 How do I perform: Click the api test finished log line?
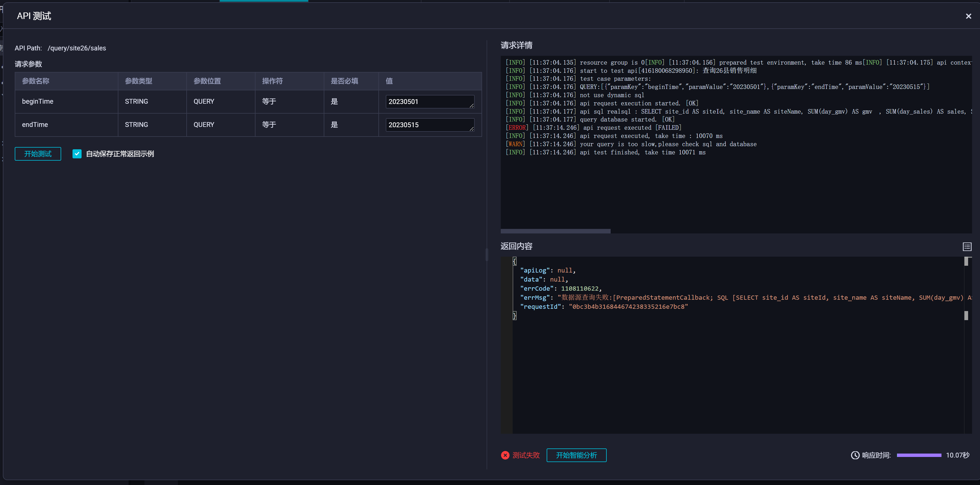pyautogui.click(x=605, y=152)
